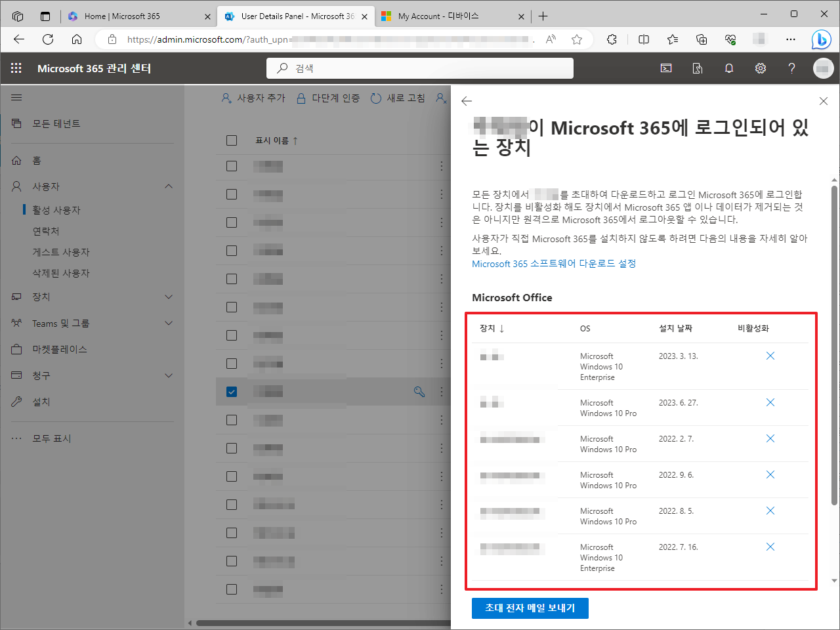Click the 검색 search box
The image size is (840, 630).
tap(420, 68)
